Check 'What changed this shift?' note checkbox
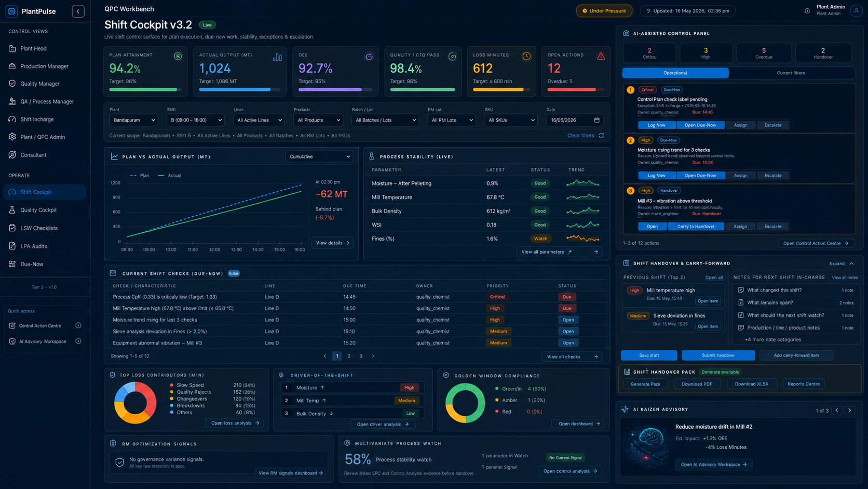 click(741, 290)
